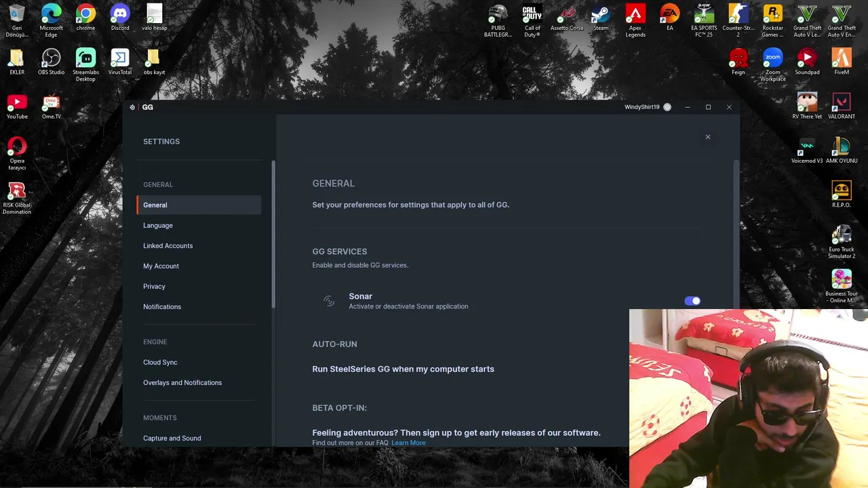The height and width of the screenshot is (488, 868).
Task: Click the Sonar service icon
Action: 329,301
